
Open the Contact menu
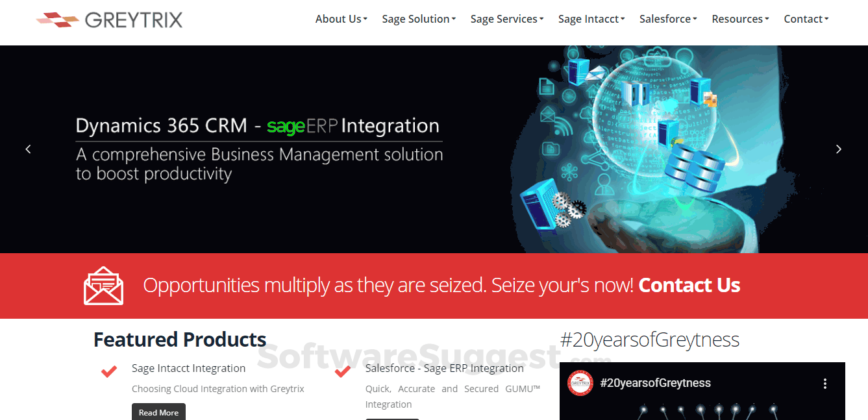[806, 19]
